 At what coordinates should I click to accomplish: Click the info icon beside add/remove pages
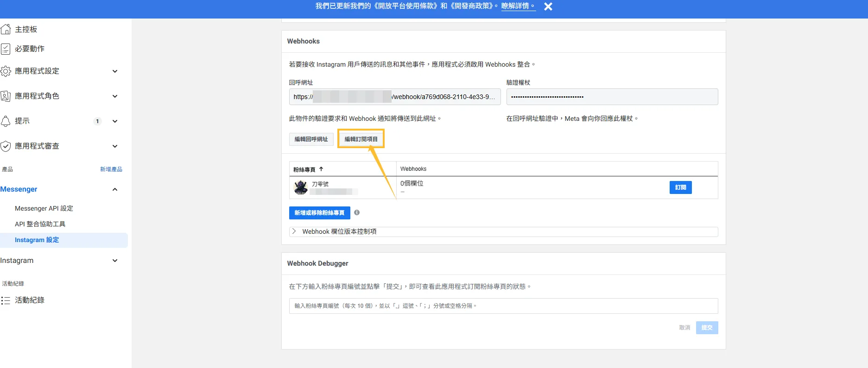click(357, 212)
